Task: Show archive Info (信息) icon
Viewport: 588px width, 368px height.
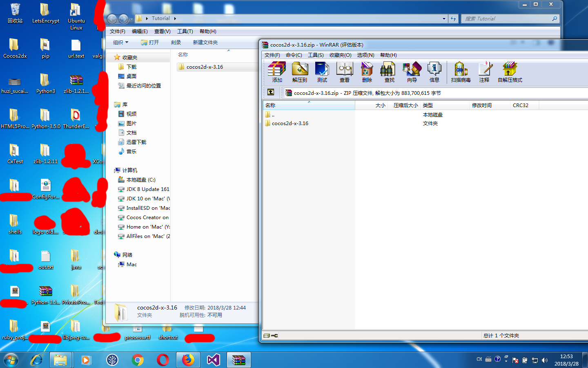Action: tap(434, 72)
